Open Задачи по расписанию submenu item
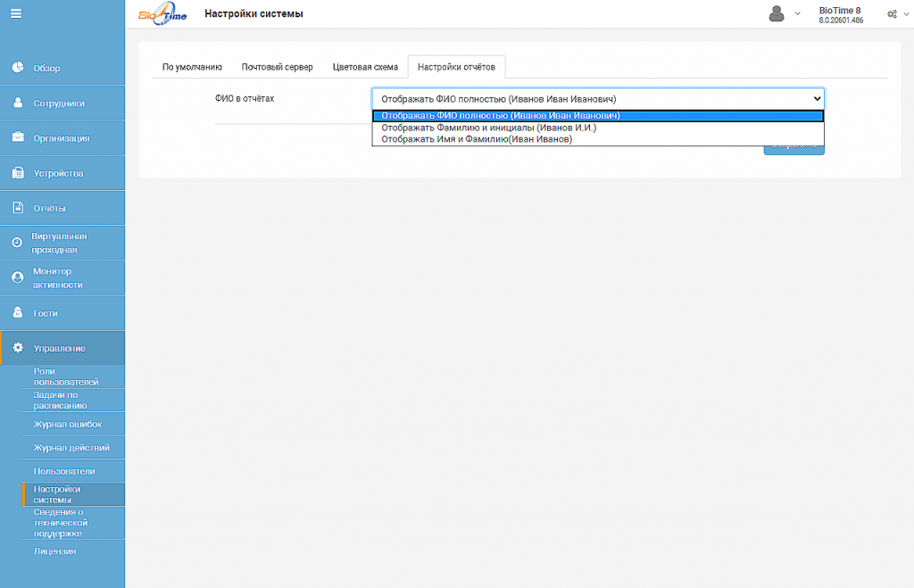 [73, 401]
